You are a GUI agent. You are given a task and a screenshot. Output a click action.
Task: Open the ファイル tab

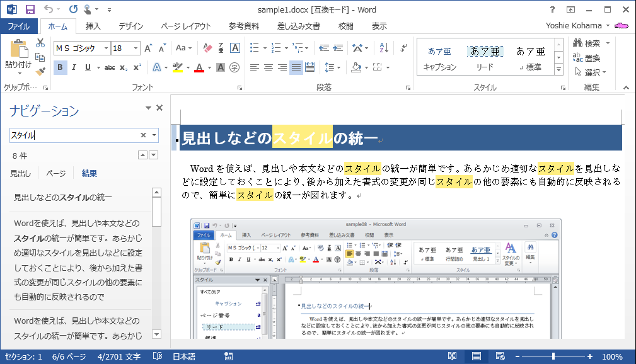pyautogui.click(x=19, y=26)
